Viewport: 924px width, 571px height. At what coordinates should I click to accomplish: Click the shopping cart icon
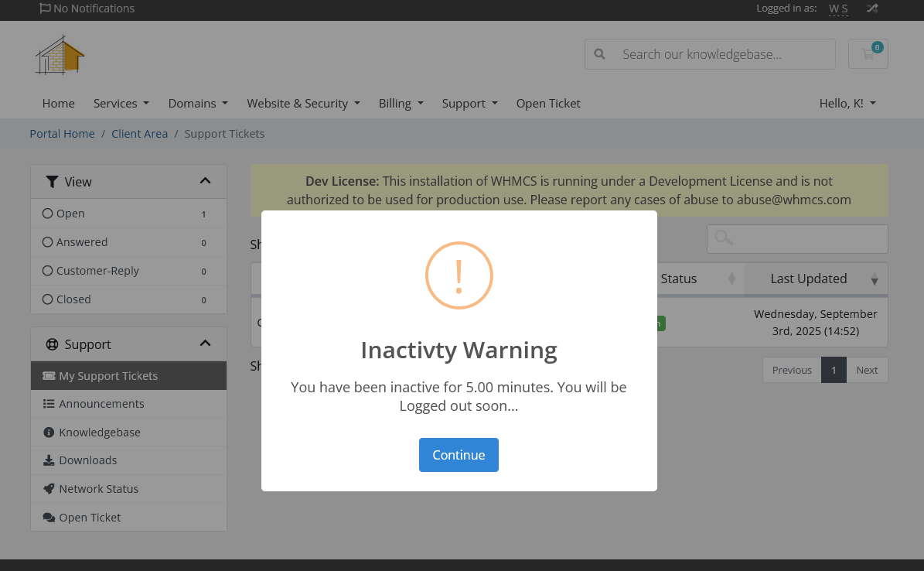click(x=868, y=54)
